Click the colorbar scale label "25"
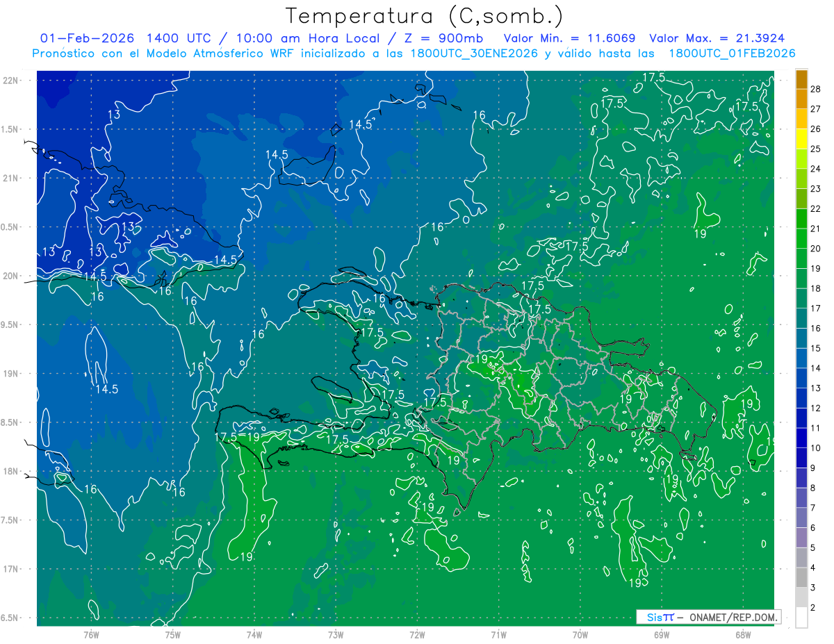 pos(816,149)
